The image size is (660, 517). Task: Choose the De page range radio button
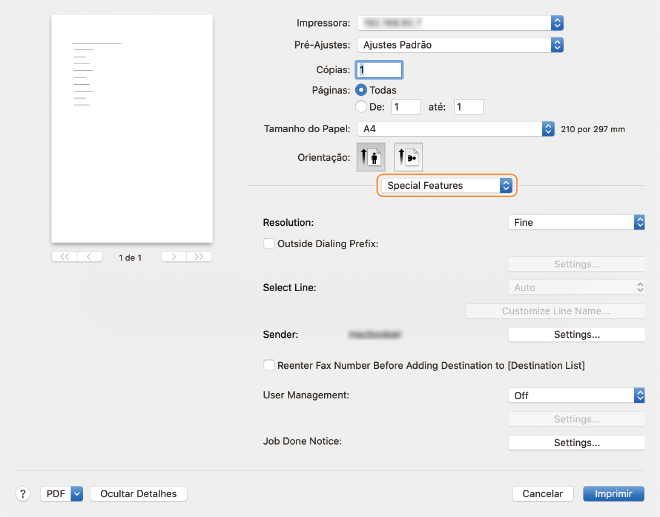361,107
